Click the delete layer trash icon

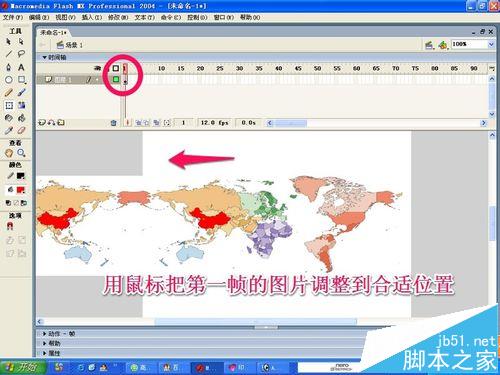pos(114,123)
